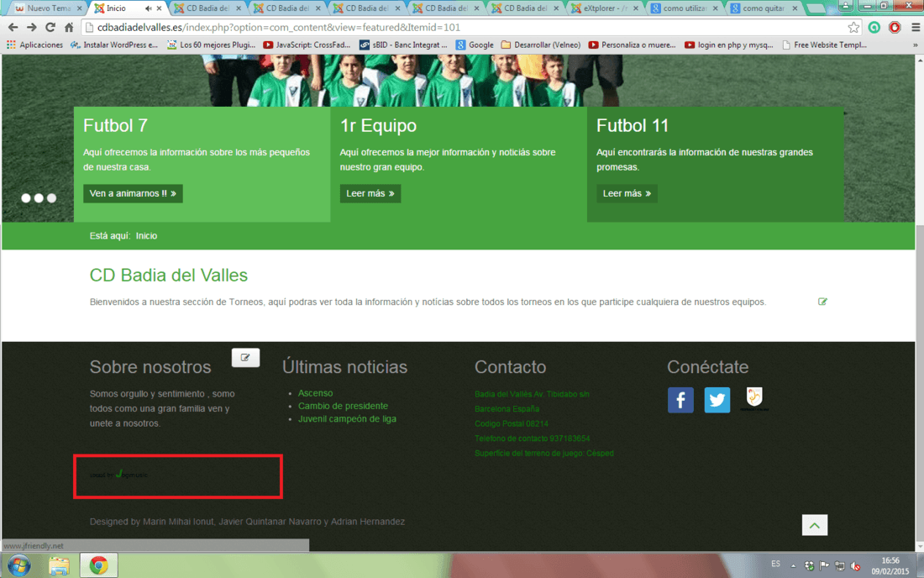Close the Inicio tab
This screenshot has height=578, width=924.
[x=159, y=8]
